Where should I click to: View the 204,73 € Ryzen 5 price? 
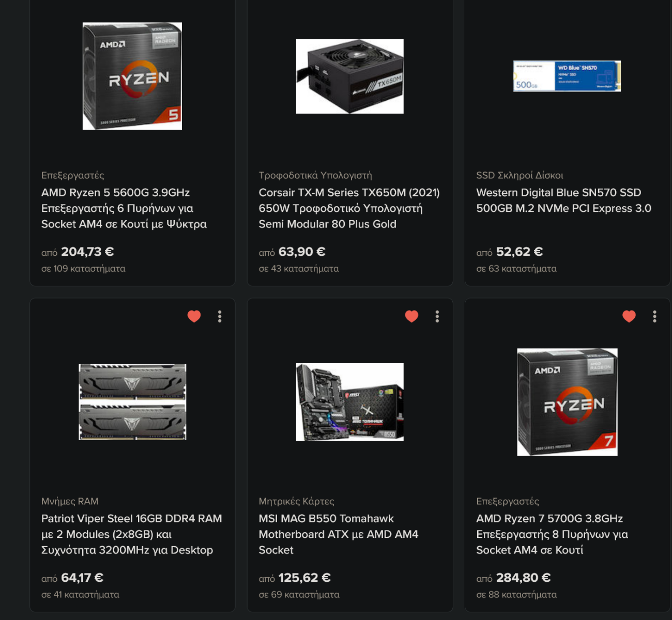click(87, 252)
